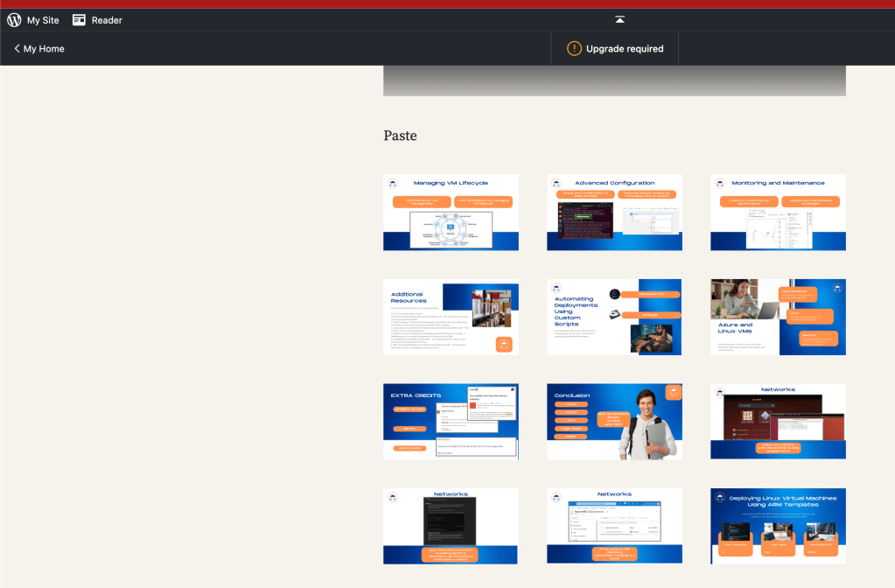Open the Deploying Linux Virtual Machines Using ARM Templates slide

pos(778,526)
